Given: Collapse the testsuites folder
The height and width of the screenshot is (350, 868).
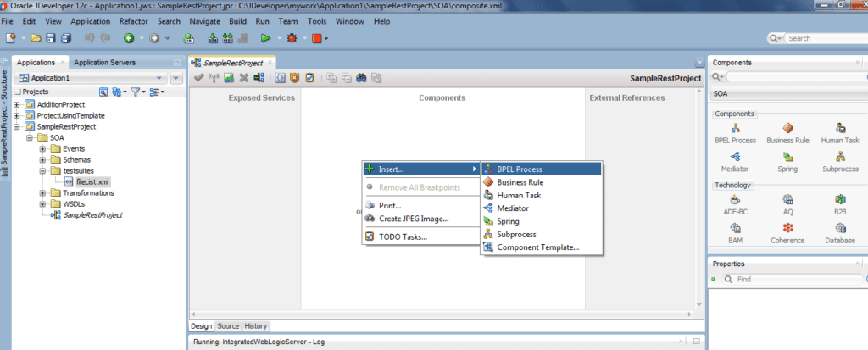Looking at the screenshot, I should (x=43, y=171).
